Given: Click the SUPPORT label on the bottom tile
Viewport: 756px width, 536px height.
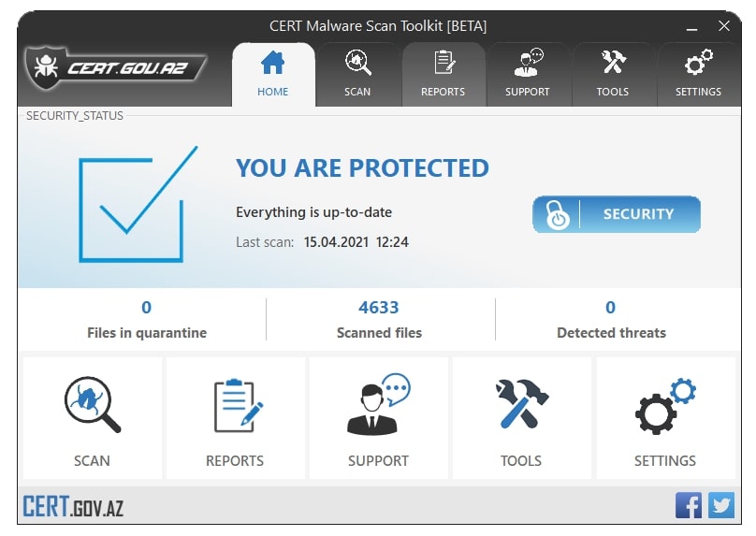Looking at the screenshot, I should pyautogui.click(x=379, y=461).
